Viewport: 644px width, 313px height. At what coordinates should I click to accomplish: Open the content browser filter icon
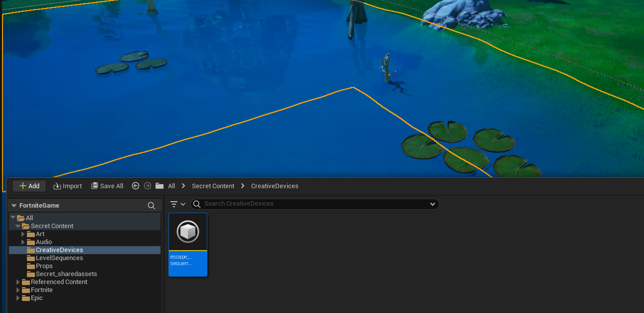pyautogui.click(x=174, y=204)
